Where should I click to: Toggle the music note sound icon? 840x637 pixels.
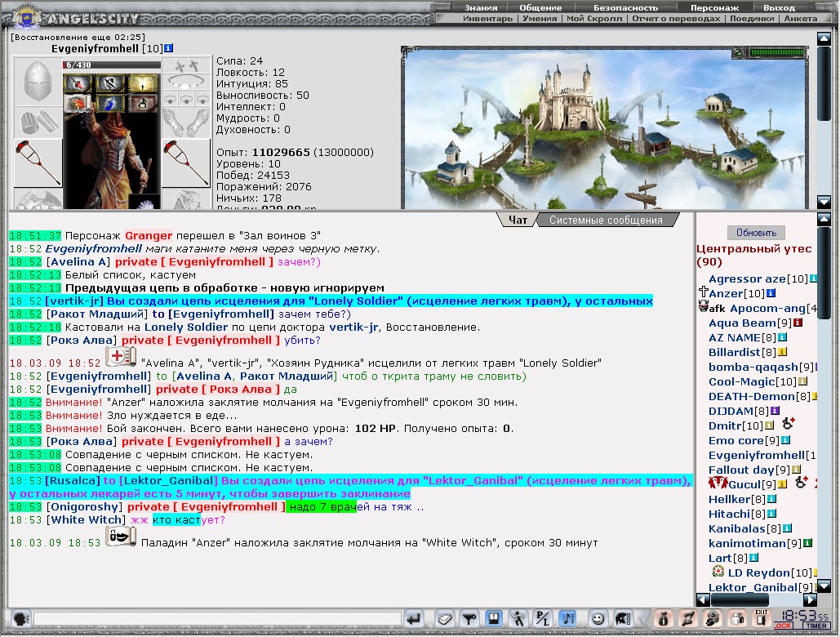[x=567, y=619]
